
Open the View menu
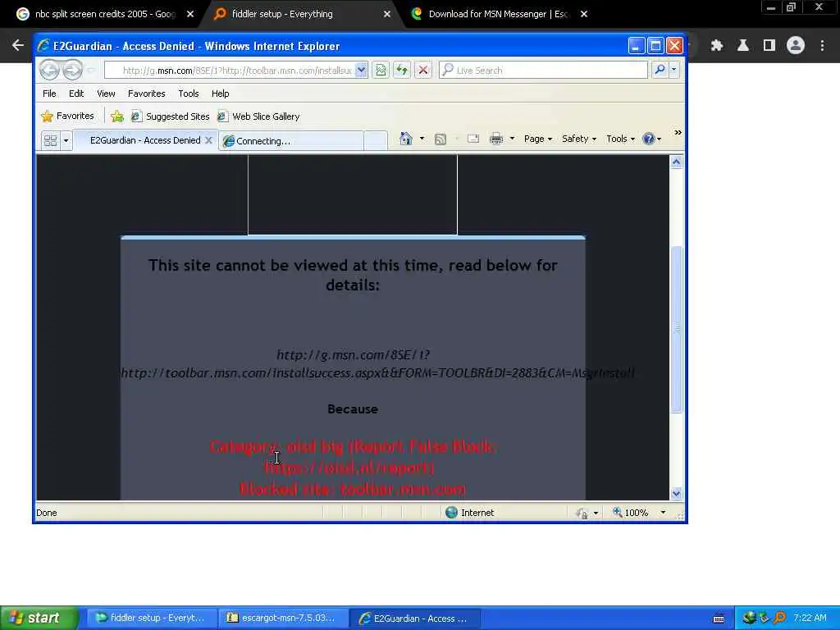[x=106, y=94]
